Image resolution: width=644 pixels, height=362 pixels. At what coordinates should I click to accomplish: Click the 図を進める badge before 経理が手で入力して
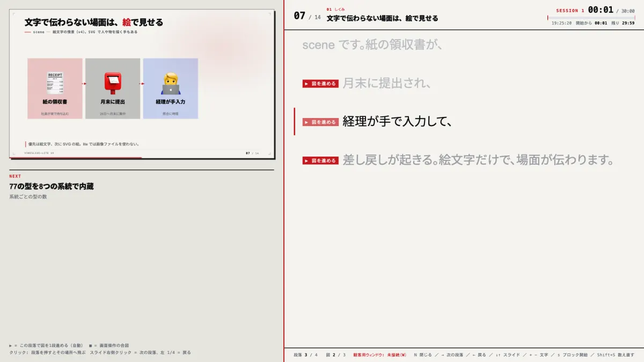(x=320, y=122)
